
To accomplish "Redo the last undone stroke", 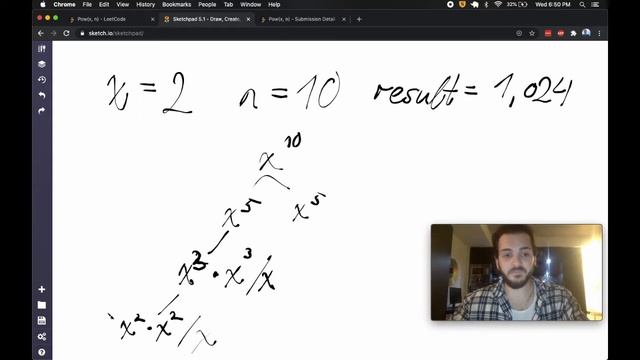I will [x=42, y=111].
